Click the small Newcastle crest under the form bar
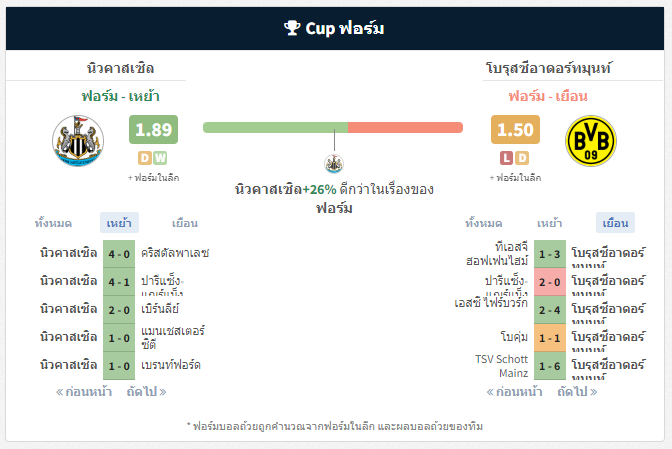The height and width of the screenshot is (449, 672). (x=334, y=164)
